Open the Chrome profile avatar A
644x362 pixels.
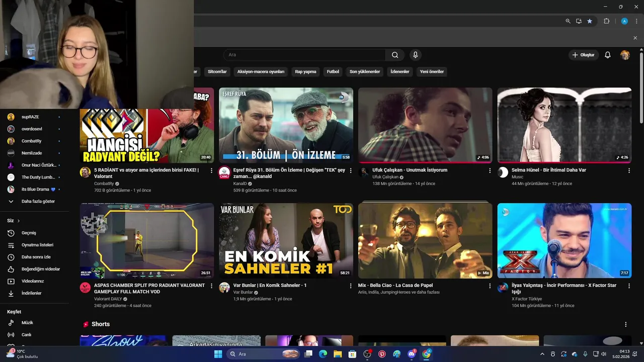pos(624,21)
